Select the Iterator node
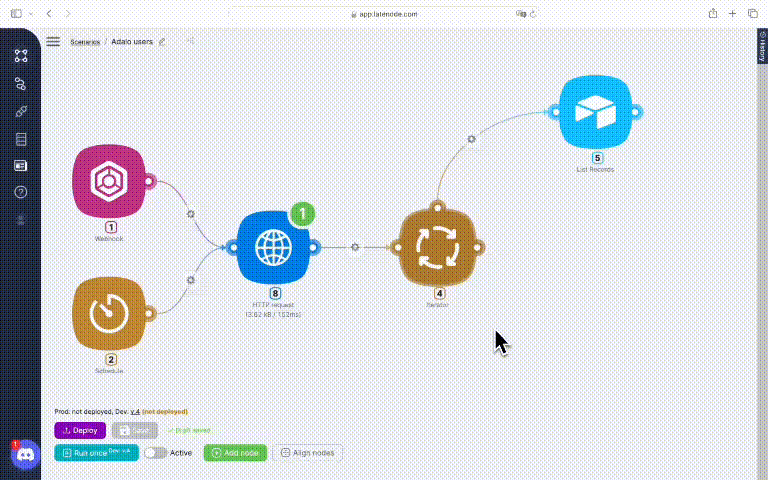 click(436, 248)
